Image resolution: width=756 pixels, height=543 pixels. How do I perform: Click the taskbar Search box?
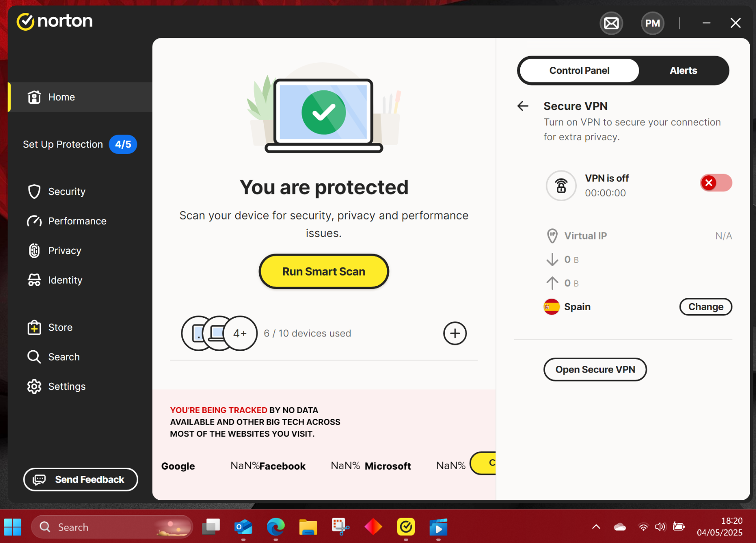pyautogui.click(x=112, y=527)
